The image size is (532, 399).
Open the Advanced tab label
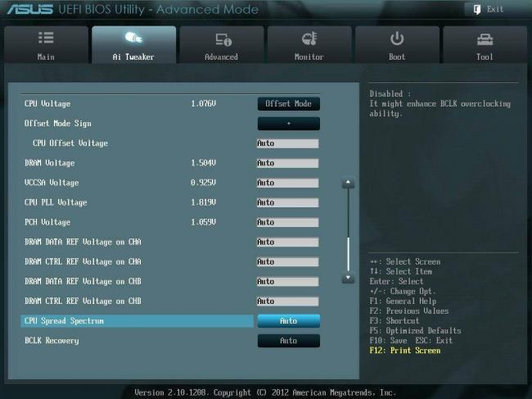[x=221, y=57]
